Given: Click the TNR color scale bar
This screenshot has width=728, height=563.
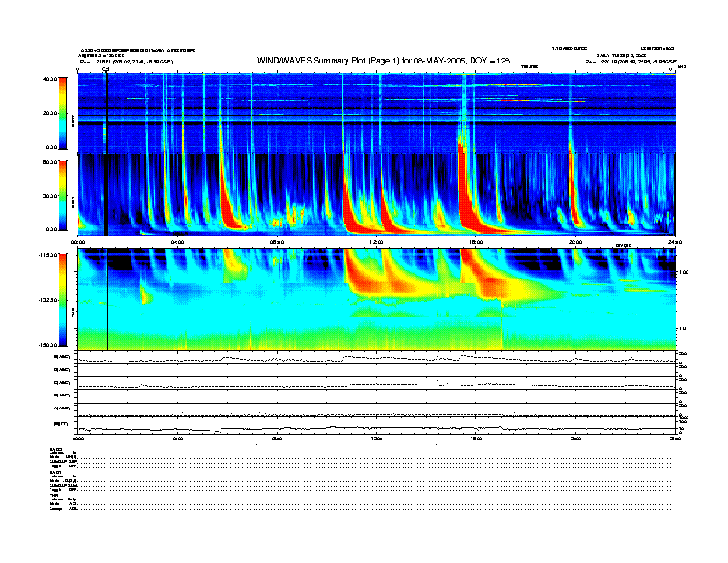Looking at the screenshot, I should tap(63, 300).
